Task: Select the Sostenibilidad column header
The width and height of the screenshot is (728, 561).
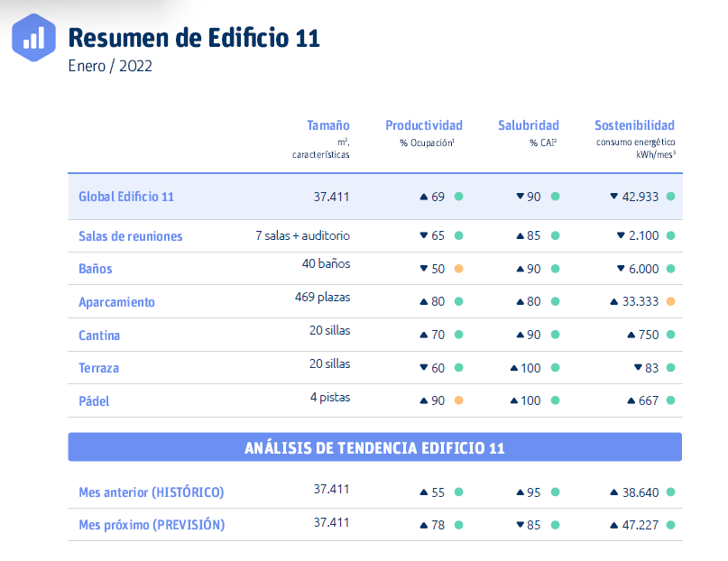Action: pyautogui.click(x=634, y=125)
